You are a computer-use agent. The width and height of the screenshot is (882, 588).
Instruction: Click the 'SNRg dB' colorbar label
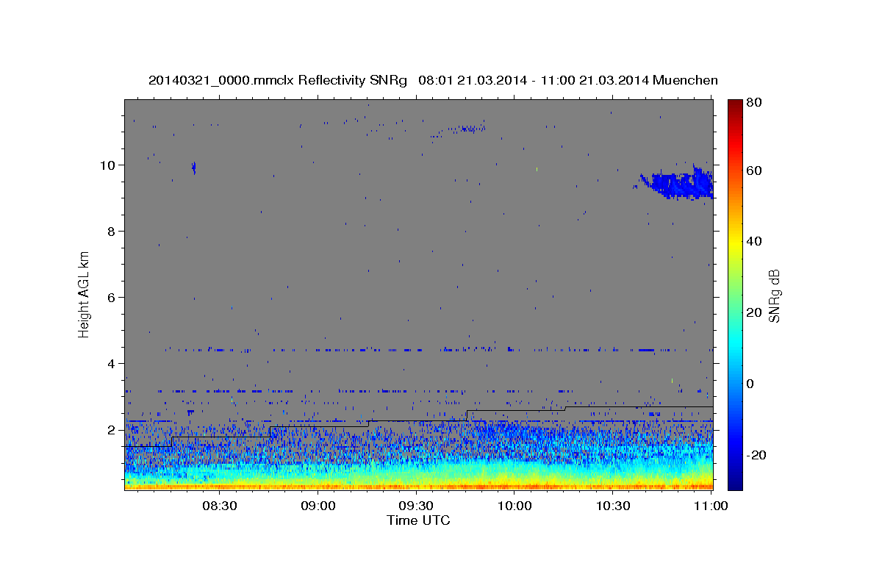[774, 295]
